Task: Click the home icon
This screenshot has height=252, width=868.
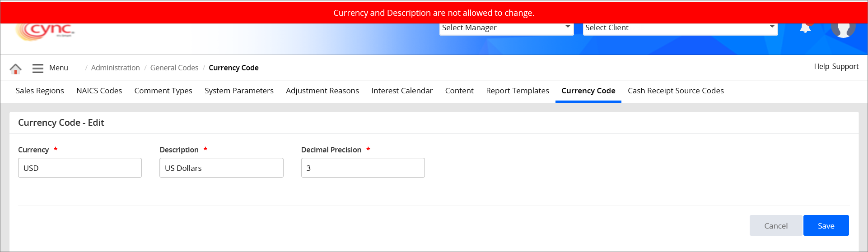Action: point(15,69)
